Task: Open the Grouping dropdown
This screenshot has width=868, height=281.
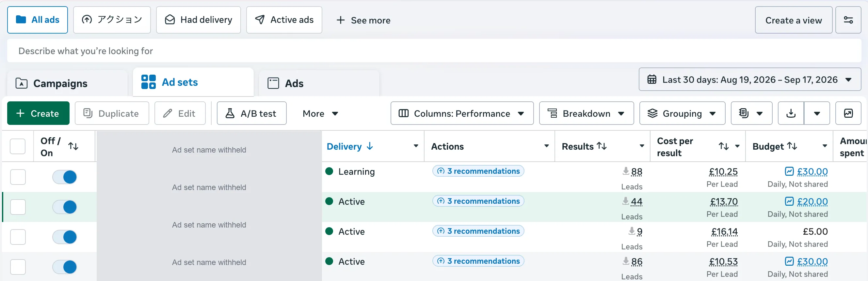Action: point(682,113)
